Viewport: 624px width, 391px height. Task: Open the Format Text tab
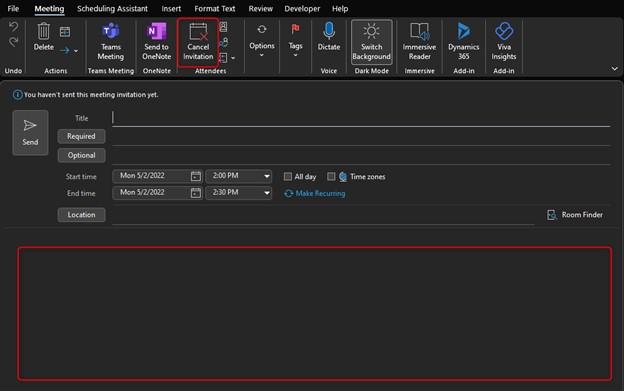[214, 8]
